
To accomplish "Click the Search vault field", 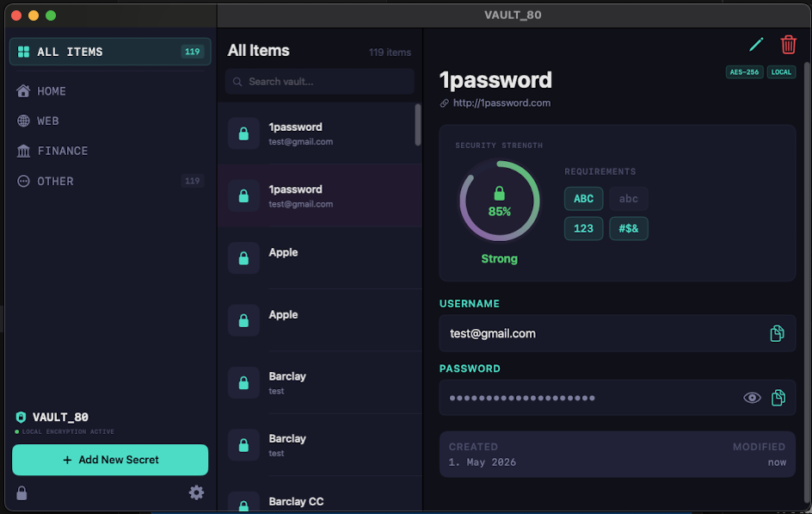I will [x=319, y=82].
